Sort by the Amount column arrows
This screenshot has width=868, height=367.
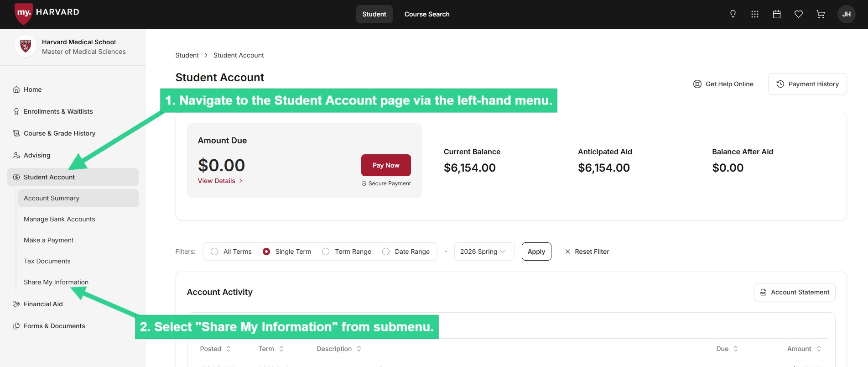coord(819,349)
